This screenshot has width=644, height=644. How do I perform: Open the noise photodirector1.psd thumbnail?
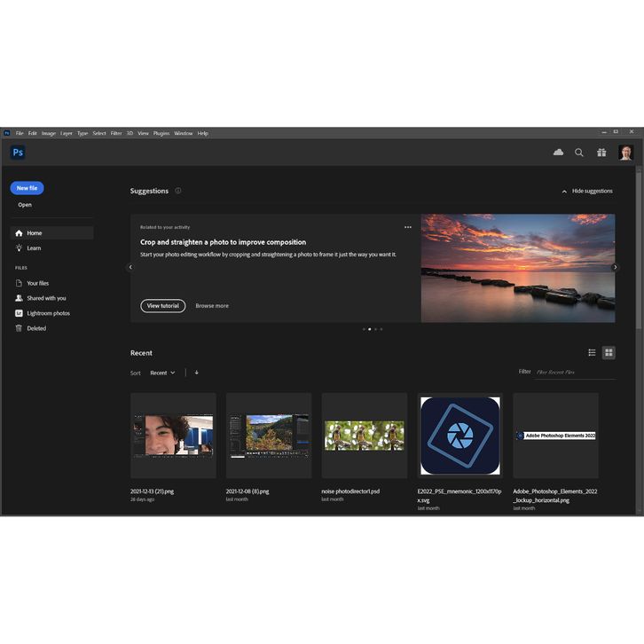365,436
